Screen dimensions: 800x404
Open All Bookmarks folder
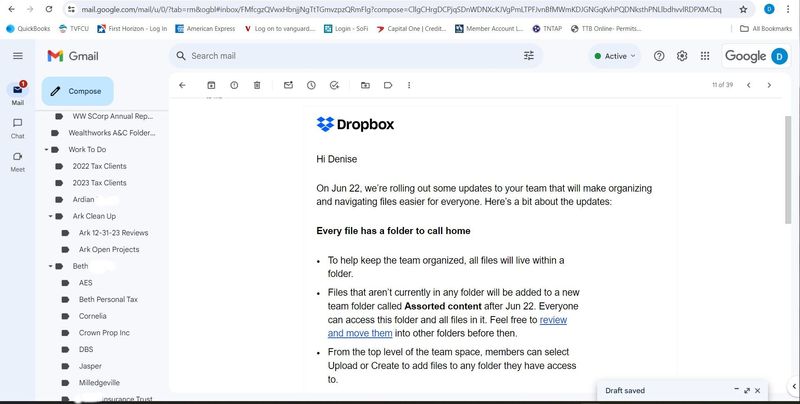766,29
